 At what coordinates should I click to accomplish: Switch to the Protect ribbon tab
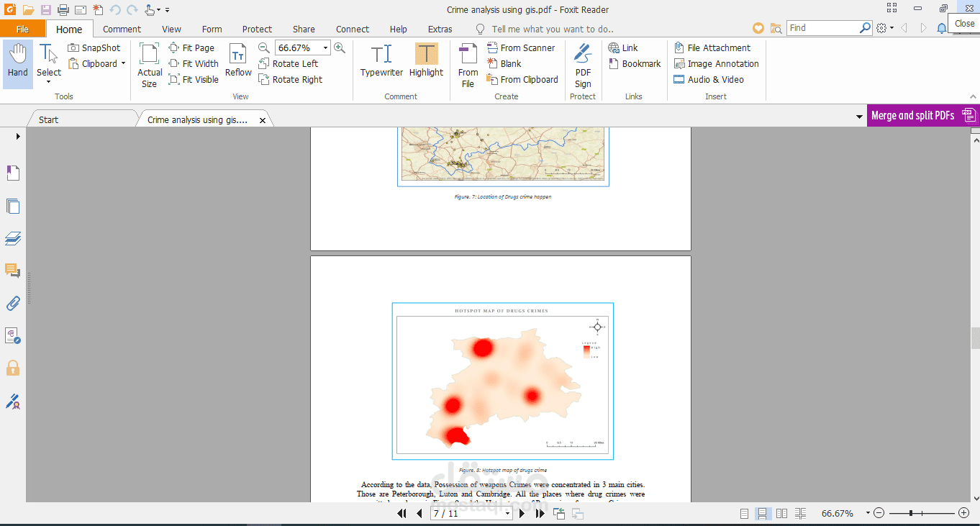point(257,30)
